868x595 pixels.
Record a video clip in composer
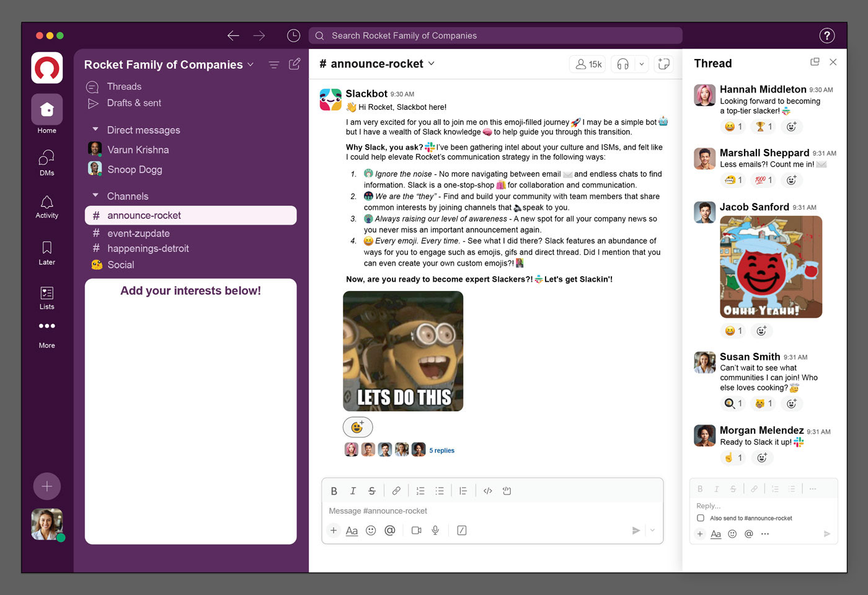(x=417, y=530)
